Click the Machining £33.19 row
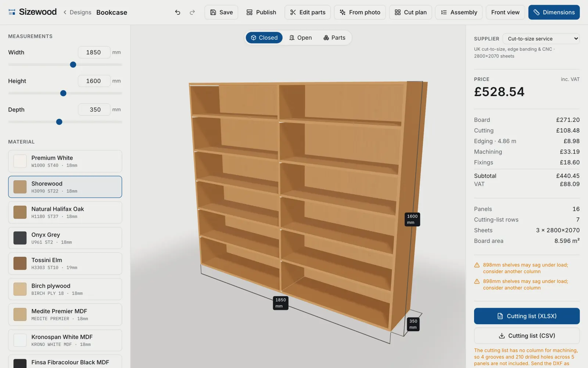Image resolution: width=588 pixels, height=368 pixels. [x=527, y=152]
